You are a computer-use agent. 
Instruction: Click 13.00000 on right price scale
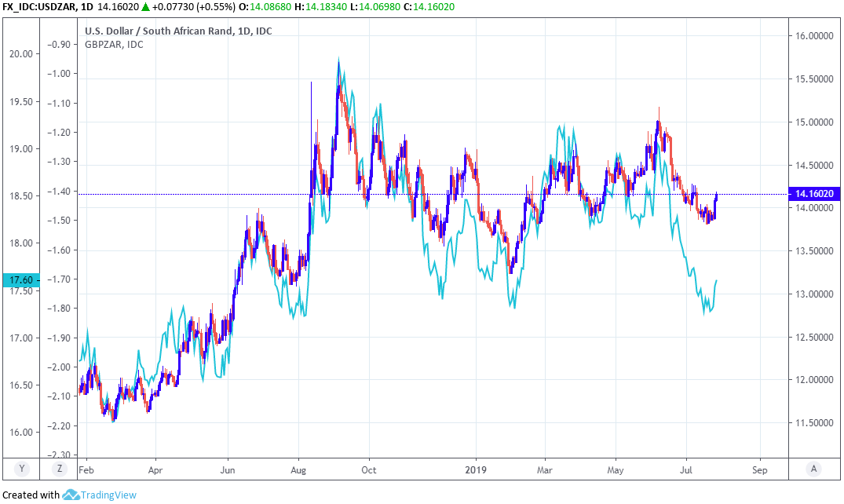tap(814, 294)
